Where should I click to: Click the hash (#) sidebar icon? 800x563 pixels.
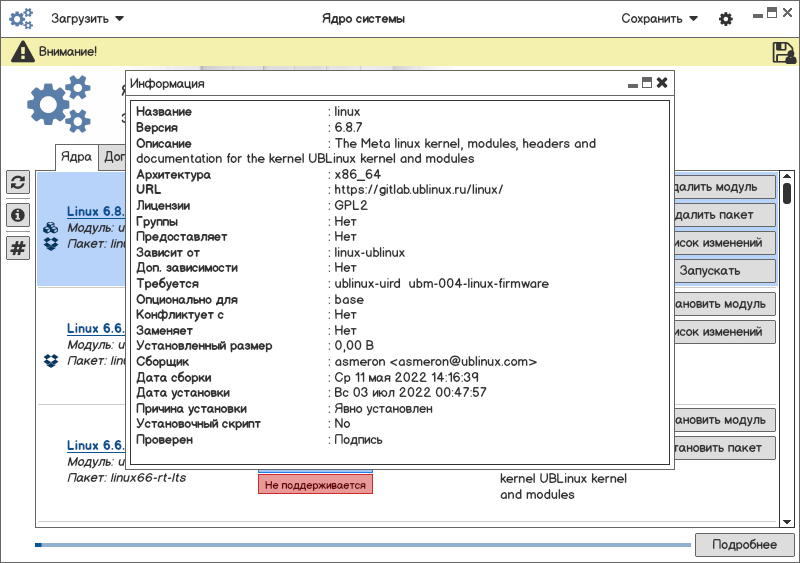pyautogui.click(x=18, y=248)
